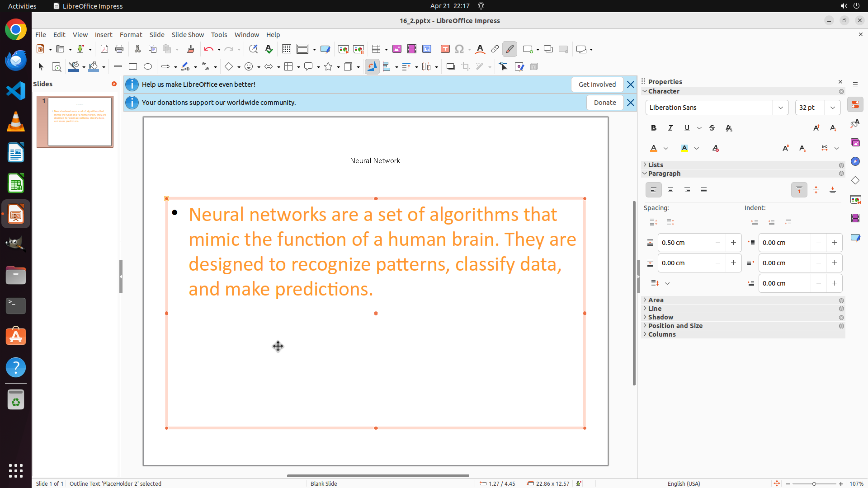Open the Format menu
This screenshot has width=868, height=488.
tap(131, 35)
